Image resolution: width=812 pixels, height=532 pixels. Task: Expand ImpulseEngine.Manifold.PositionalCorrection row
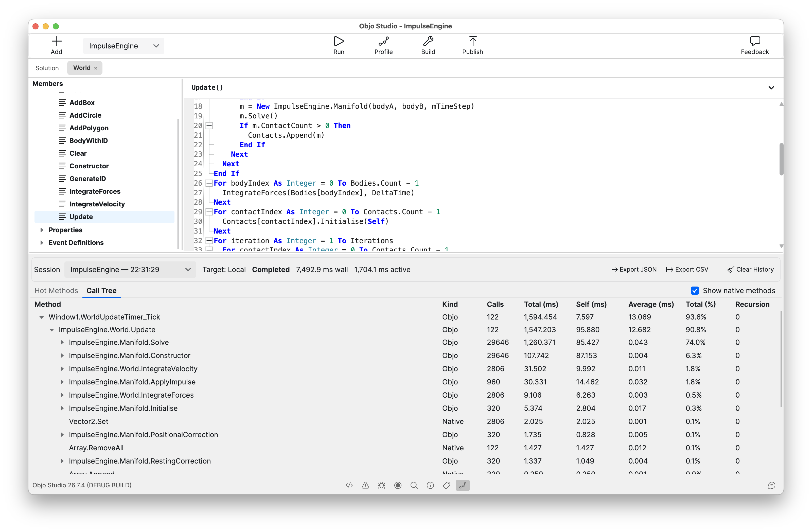click(x=62, y=434)
